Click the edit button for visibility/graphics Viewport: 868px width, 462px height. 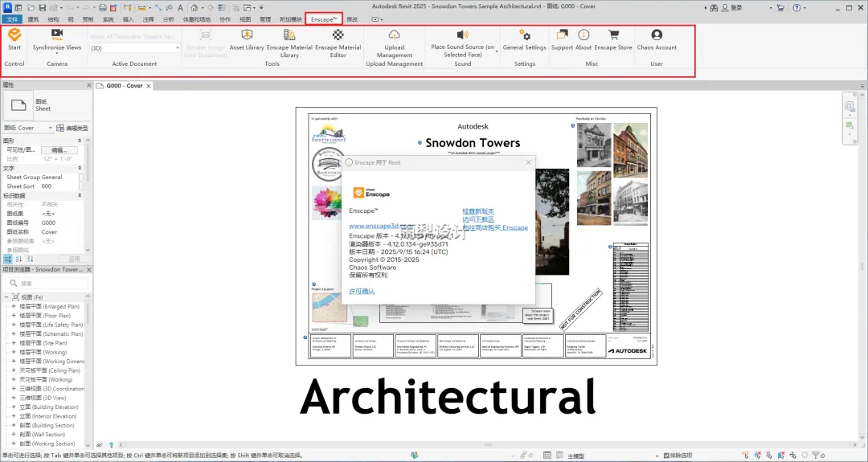tap(59, 150)
